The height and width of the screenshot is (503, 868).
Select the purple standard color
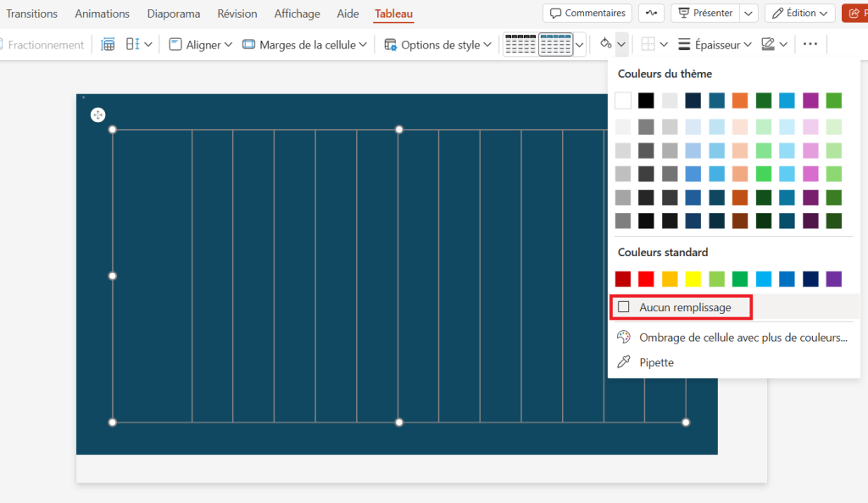pyautogui.click(x=834, y=279)
